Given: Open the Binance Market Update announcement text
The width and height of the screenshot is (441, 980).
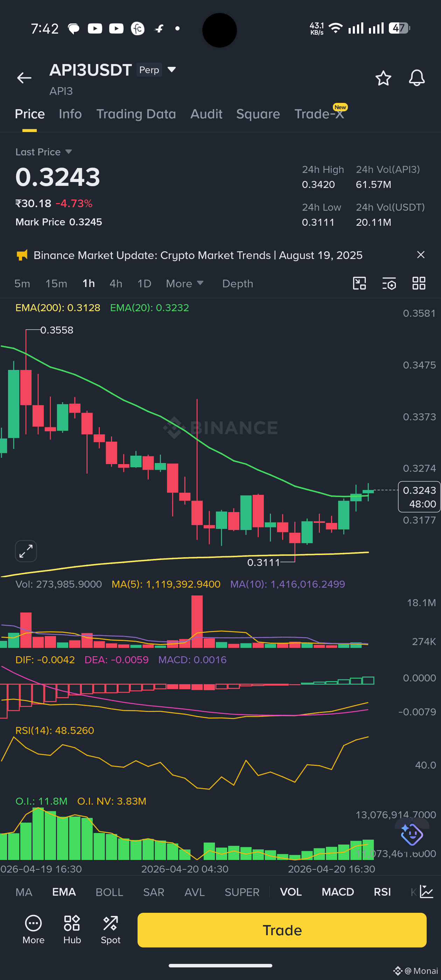Looking at the screenshot, I should 198,255.
